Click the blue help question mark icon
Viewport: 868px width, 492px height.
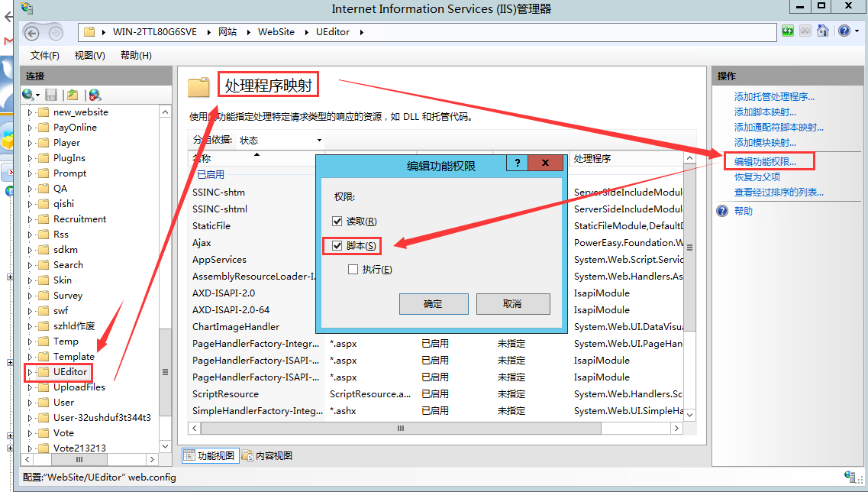pos(844,31)
